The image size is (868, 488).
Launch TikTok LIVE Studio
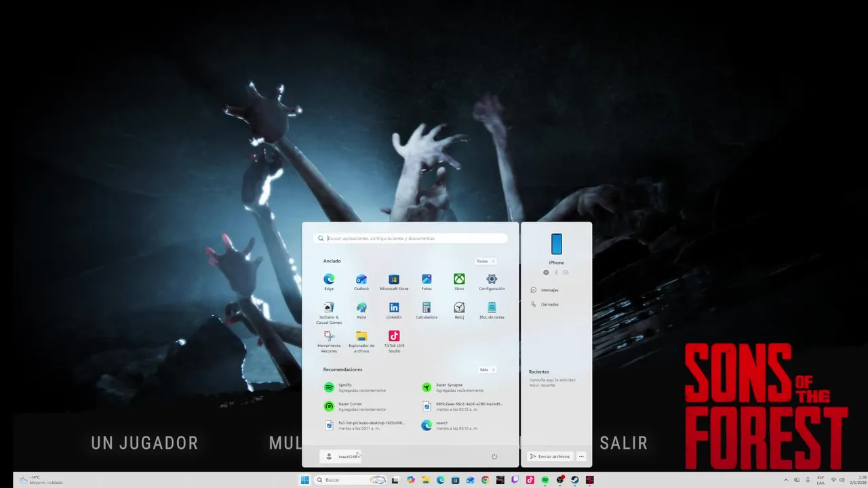(x=394, y=342)
